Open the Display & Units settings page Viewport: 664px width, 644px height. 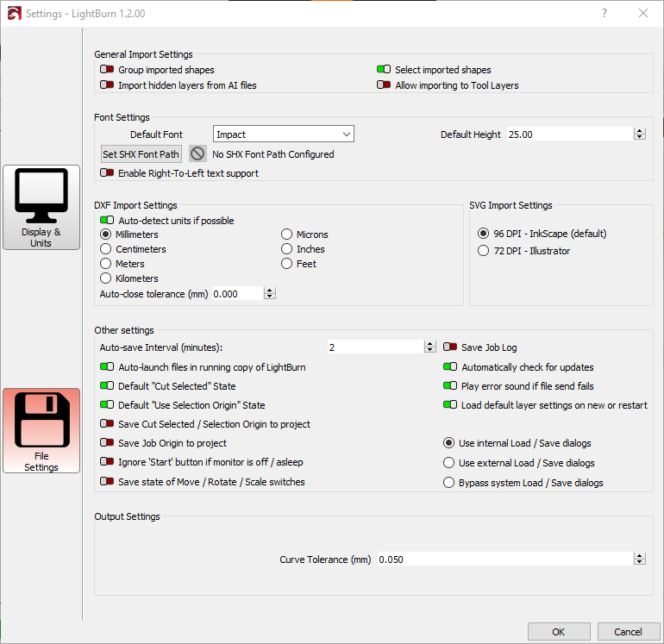[x=41, y=207]
